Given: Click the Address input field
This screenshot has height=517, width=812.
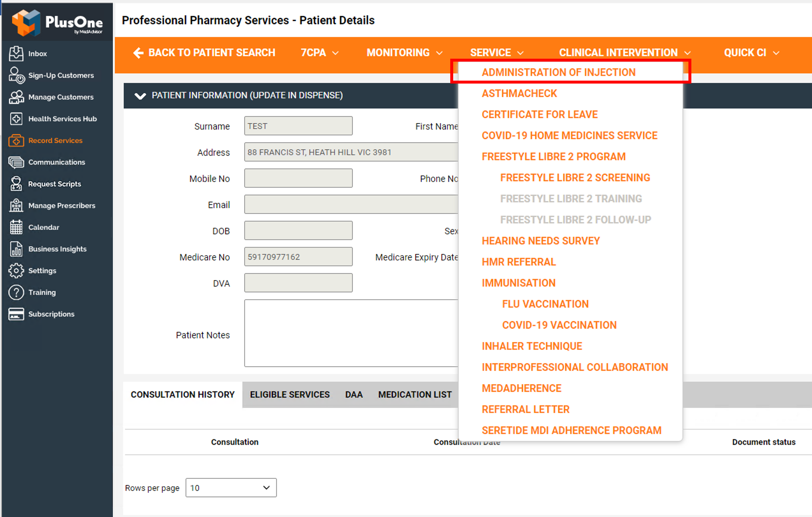Looking at the screenshot, I should coord(351,152).
